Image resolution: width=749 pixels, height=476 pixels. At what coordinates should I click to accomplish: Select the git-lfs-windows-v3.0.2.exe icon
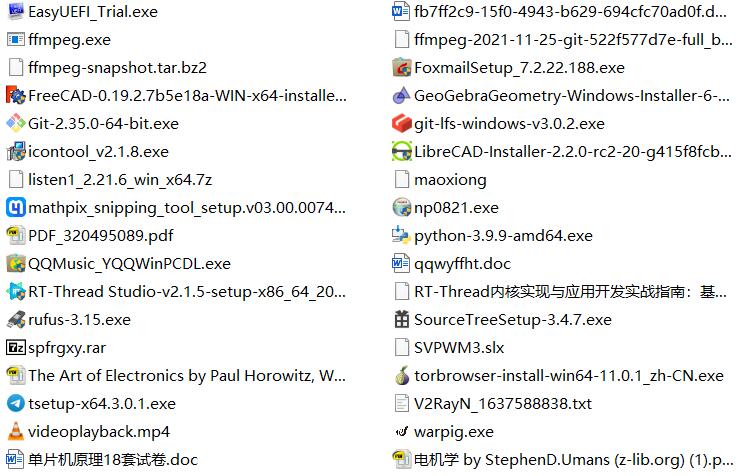click(x=401, y=124)
